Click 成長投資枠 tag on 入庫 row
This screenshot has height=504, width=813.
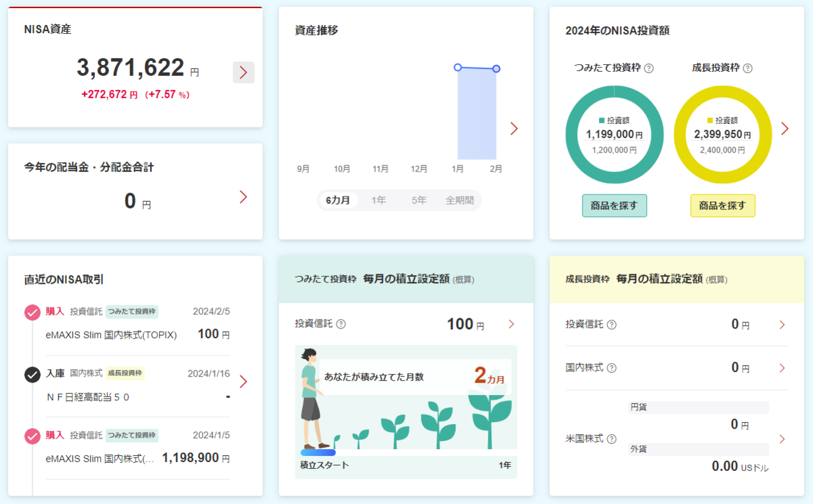click(125, 373)
